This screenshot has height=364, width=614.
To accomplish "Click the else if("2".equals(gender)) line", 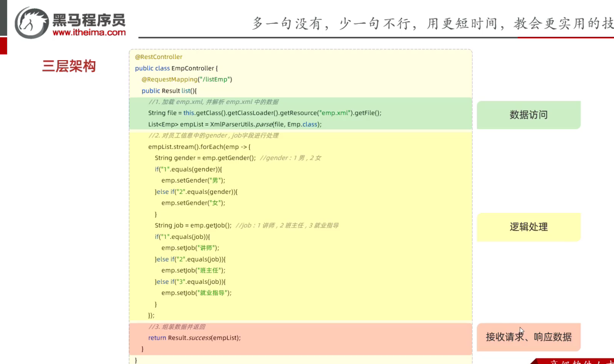I will 196,192.
